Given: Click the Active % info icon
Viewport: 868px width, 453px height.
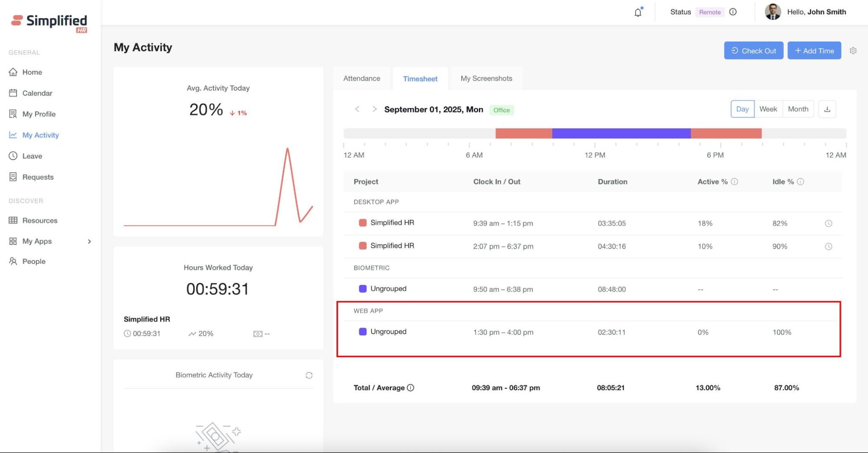Looking at the screenshot, I should pos(734,182).
